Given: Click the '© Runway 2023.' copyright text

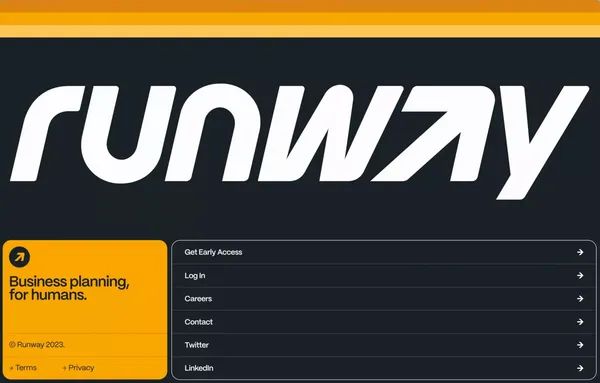Looking at the screenshot, I should (37, 345).
